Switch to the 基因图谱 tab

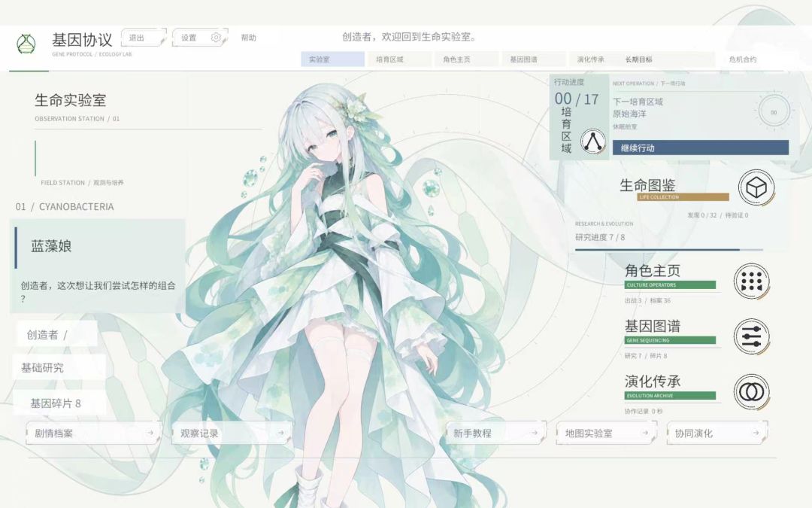[x=534, y=59]
